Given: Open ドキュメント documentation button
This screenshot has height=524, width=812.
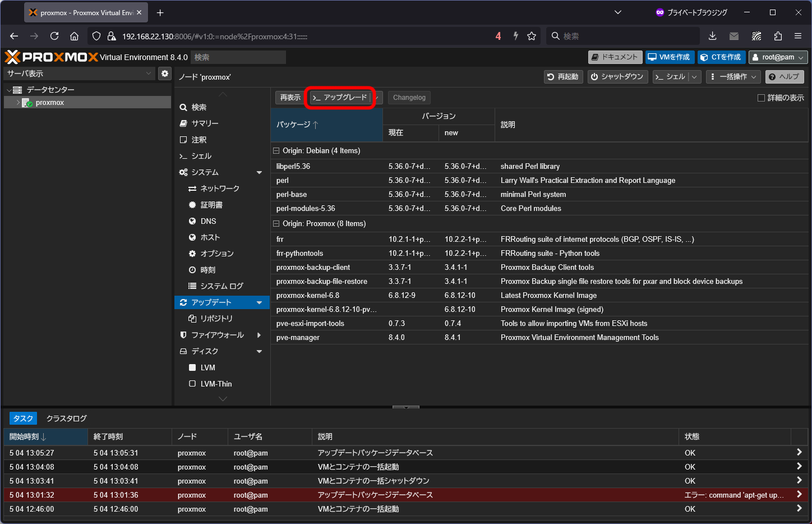Looking at the screenshot, I should pyautogui.click(x=615, y=57).
